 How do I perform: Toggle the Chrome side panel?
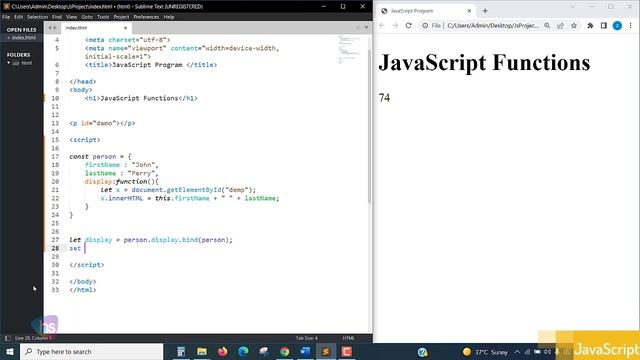point(604,25)
